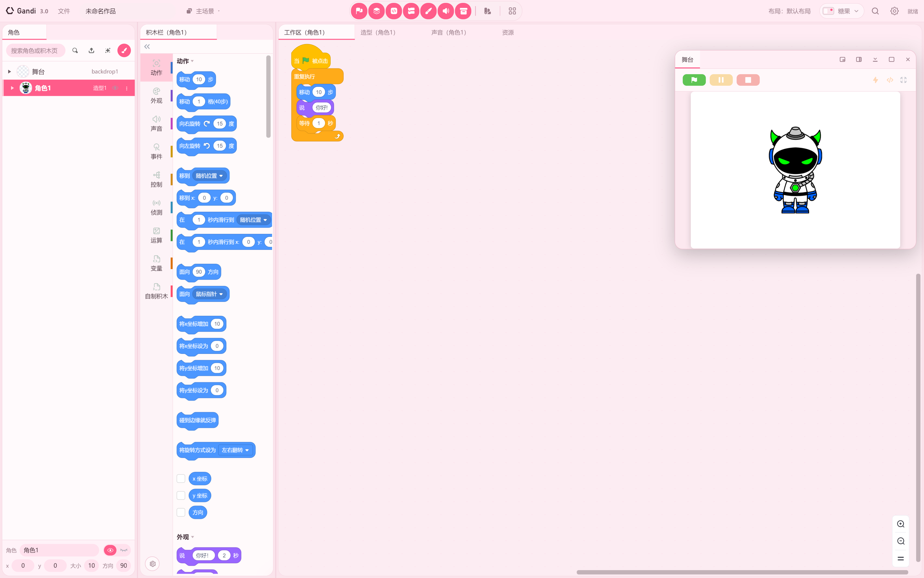Hide sprite with closed-eye button
This screenshot has width=924, height=578.
(x=124, y=550)
